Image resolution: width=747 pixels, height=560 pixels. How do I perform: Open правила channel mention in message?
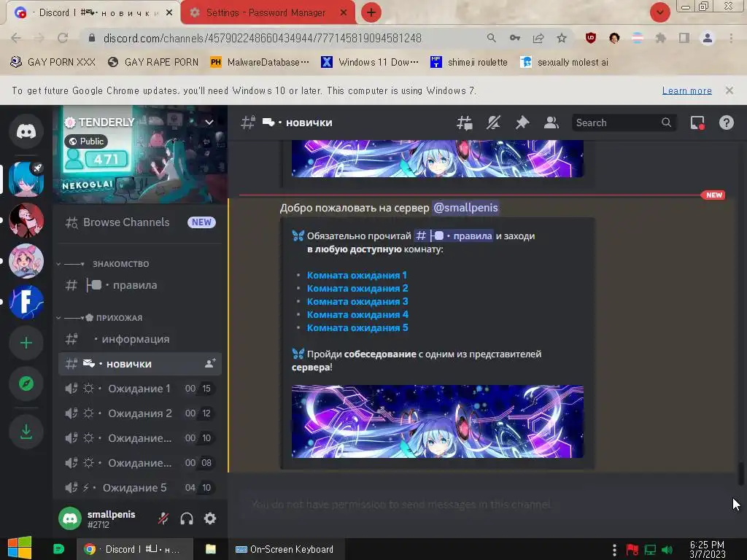point(453,236)
